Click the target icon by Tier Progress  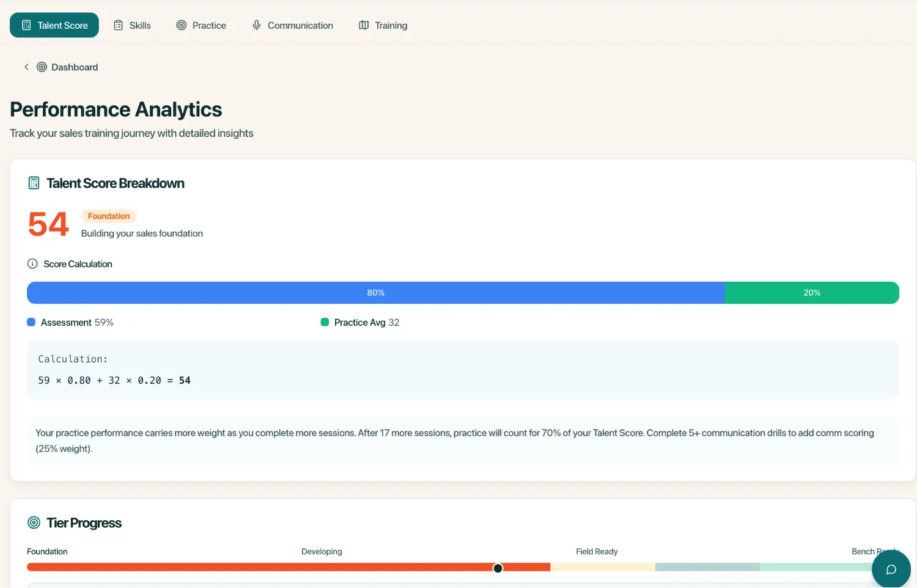pyautogui.click(x=34, y=523)
